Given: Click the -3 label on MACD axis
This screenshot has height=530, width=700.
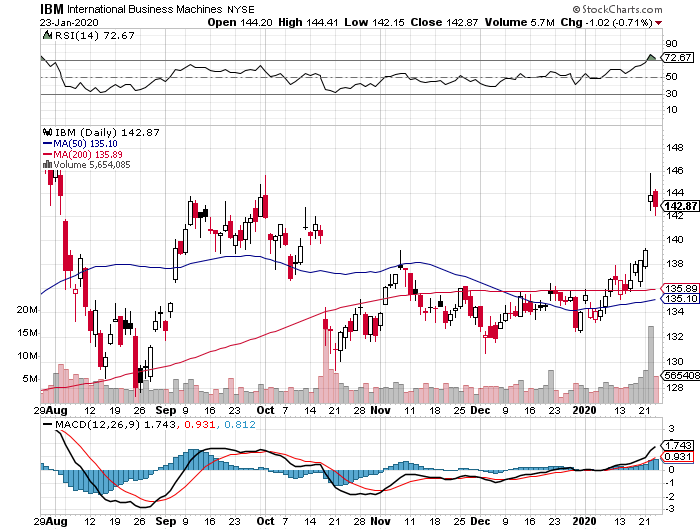Looking at the screenshot, I should [x=671, y=509].
